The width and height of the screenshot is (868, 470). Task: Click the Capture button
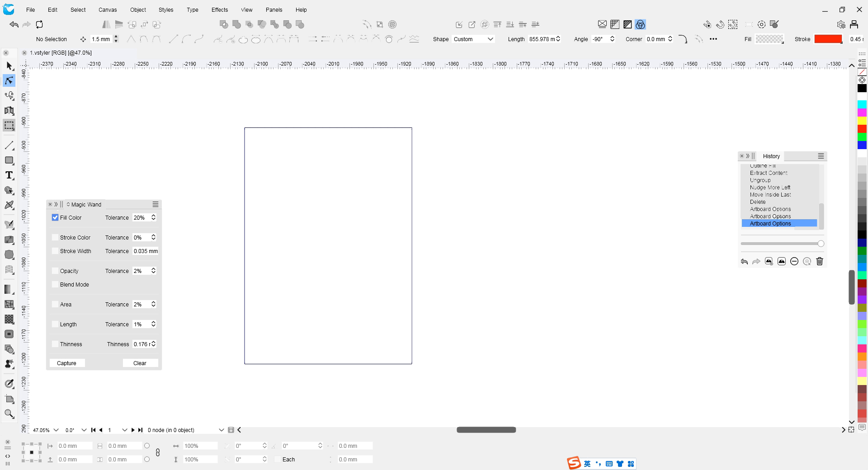click(66, 363)
